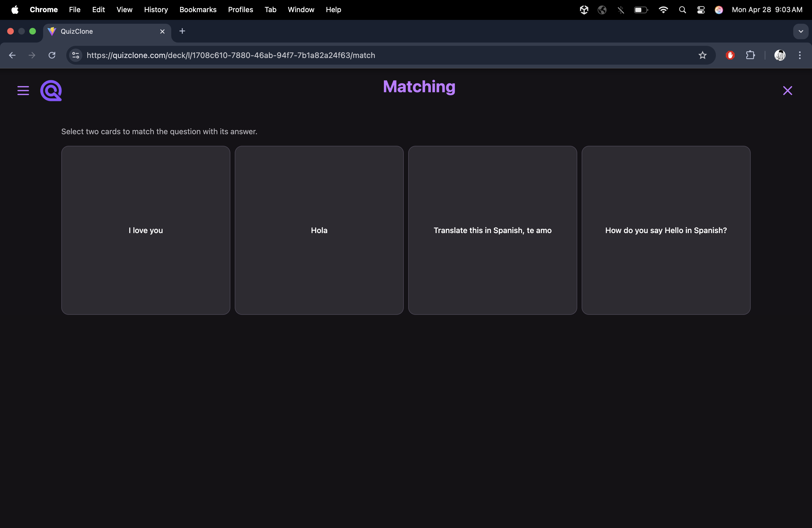Go back in browser history
Screen dimensions: 812x528
point(12,55)
